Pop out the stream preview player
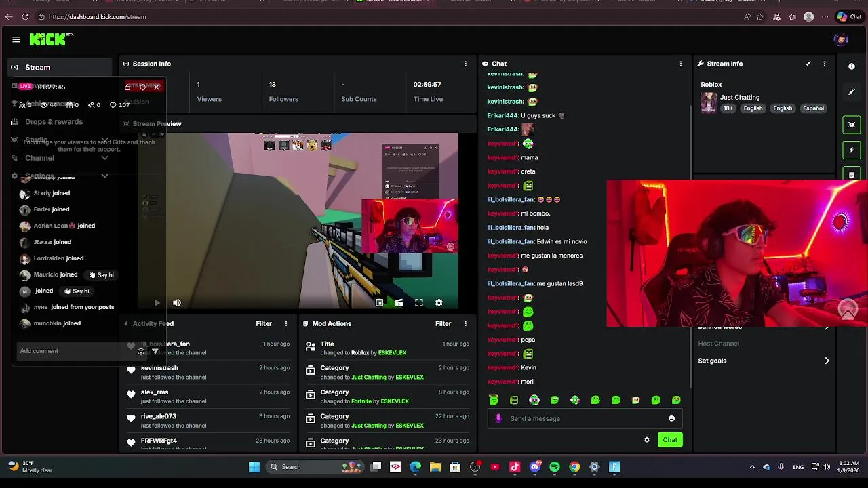The height and width of the screenshot is (488, 868). coord(379,303)
